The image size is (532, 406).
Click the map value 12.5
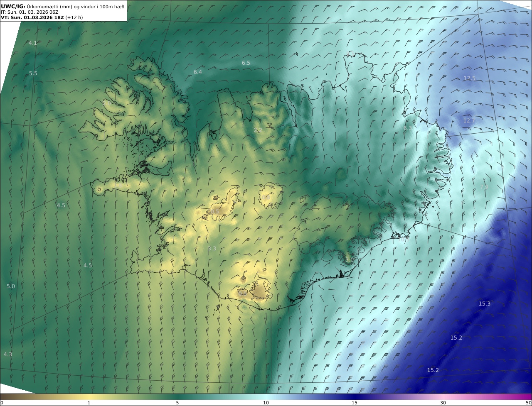(x=469, y=78)
